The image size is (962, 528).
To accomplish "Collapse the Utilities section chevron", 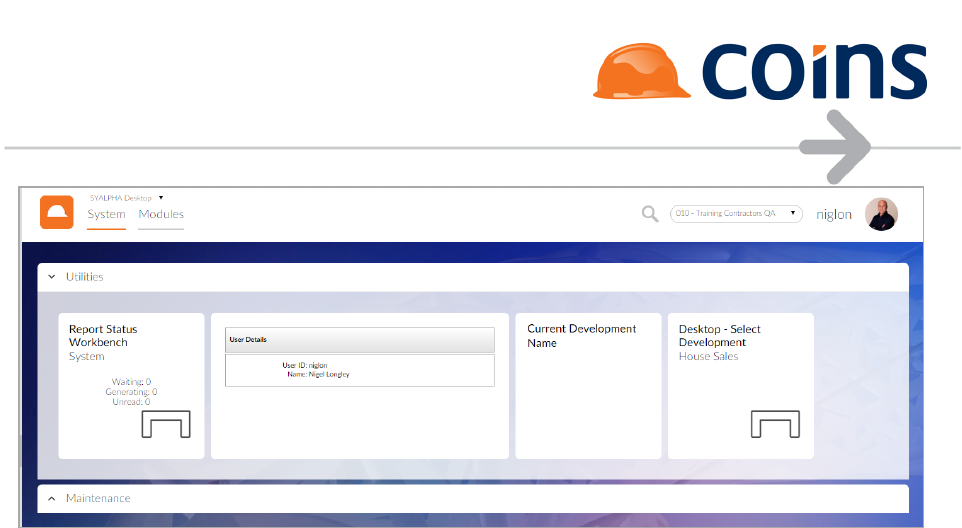I will point(52,277).
